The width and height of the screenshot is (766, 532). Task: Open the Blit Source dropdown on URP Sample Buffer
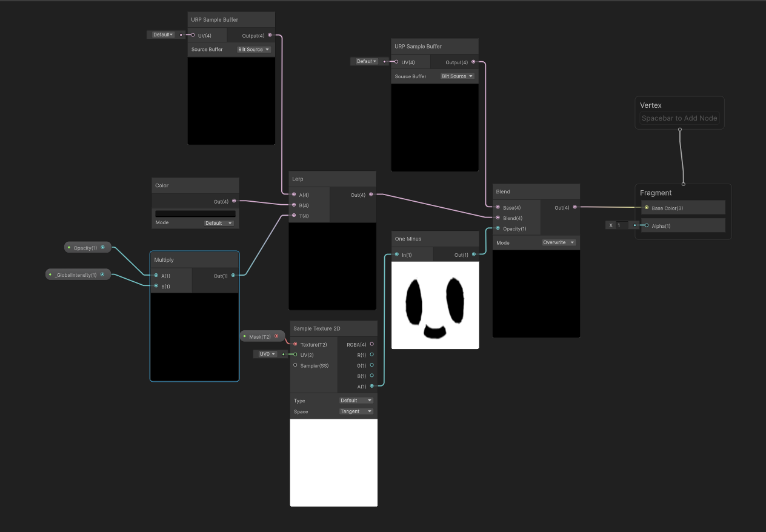(x=253, y=49)
